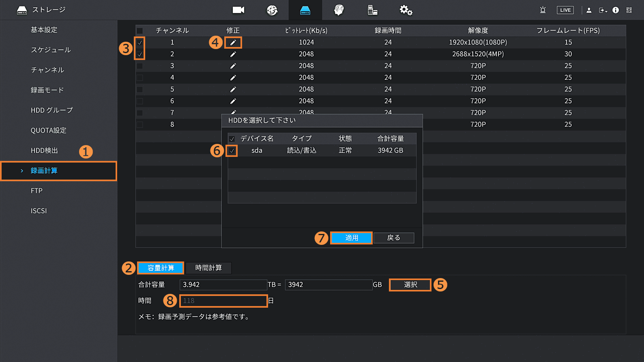
Task: Uncheck the channel 1 checkbox
Action: (x=140, y=43)
